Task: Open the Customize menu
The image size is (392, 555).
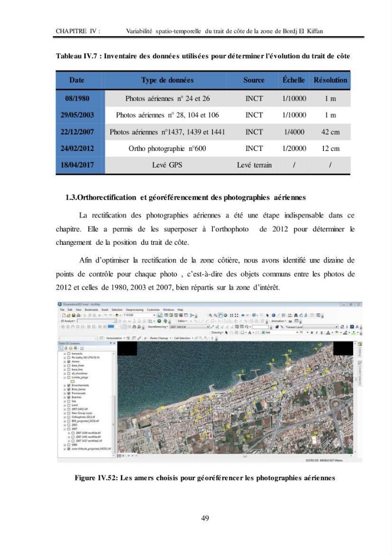Action: tap(154, 310)
